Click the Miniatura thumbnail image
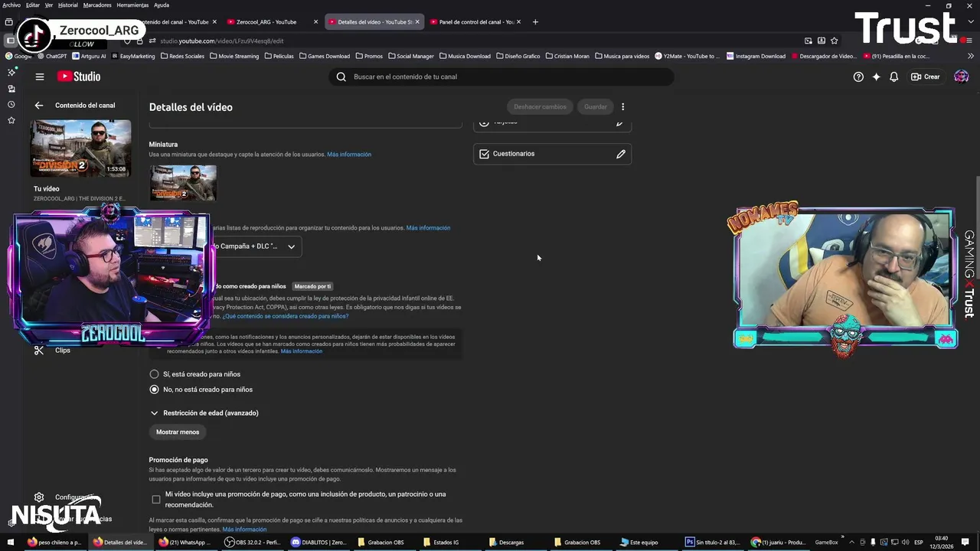 click(183, 183)
